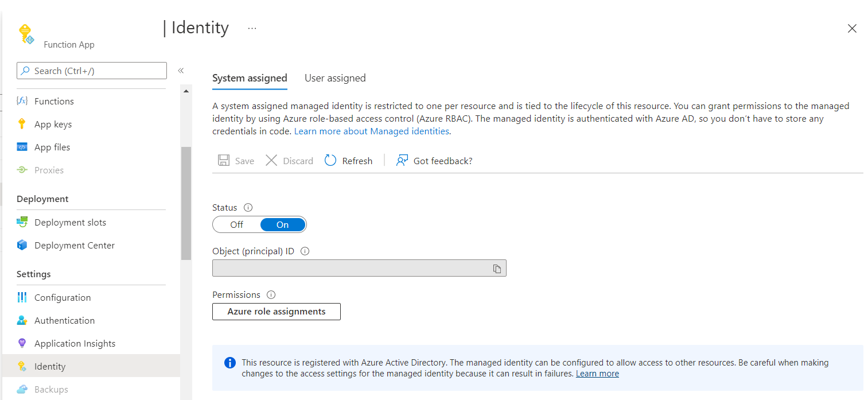Click the Object (principal) ID field
The width and height of the screenshot is (868, 400).
(x=359, y=268)
